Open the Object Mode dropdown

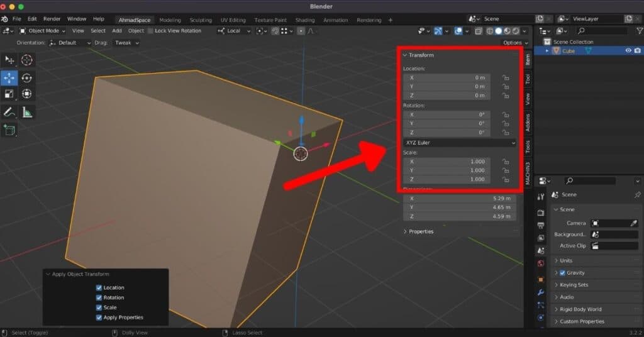pyautogui.click(x=42, y=31)
